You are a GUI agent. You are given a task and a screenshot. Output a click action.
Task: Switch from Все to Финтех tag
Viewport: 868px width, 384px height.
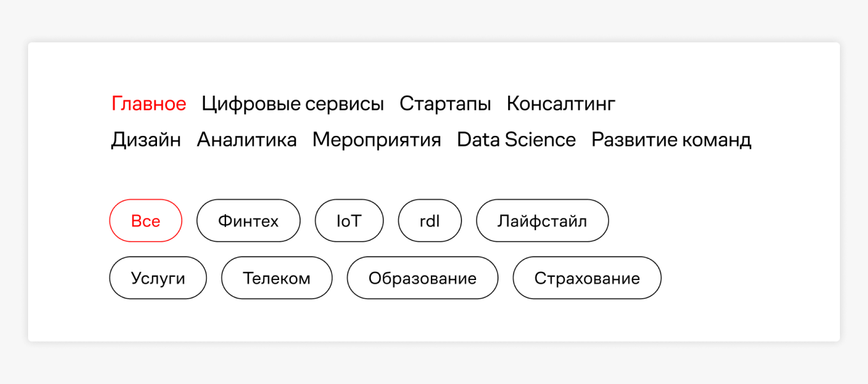(248, 221)
